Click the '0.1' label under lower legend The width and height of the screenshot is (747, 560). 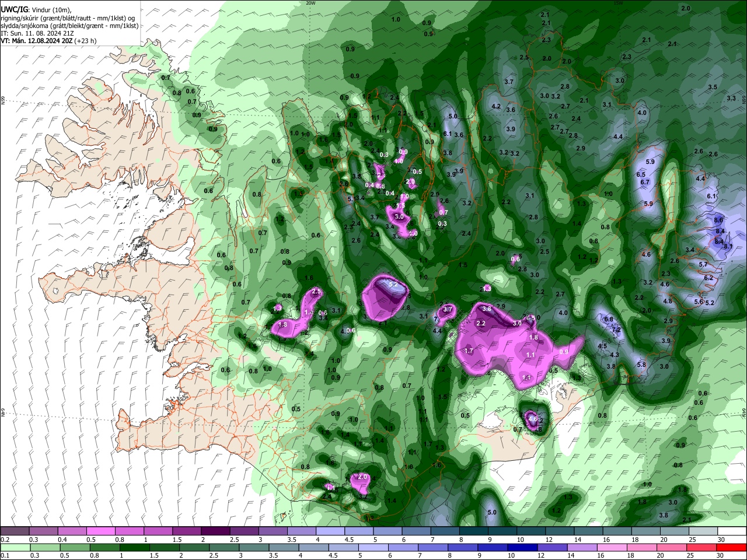[5, 555]
